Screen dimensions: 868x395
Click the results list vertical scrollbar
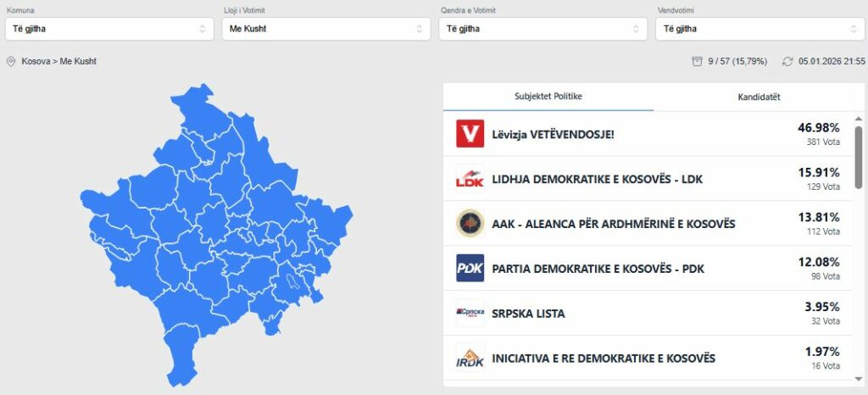858,157
